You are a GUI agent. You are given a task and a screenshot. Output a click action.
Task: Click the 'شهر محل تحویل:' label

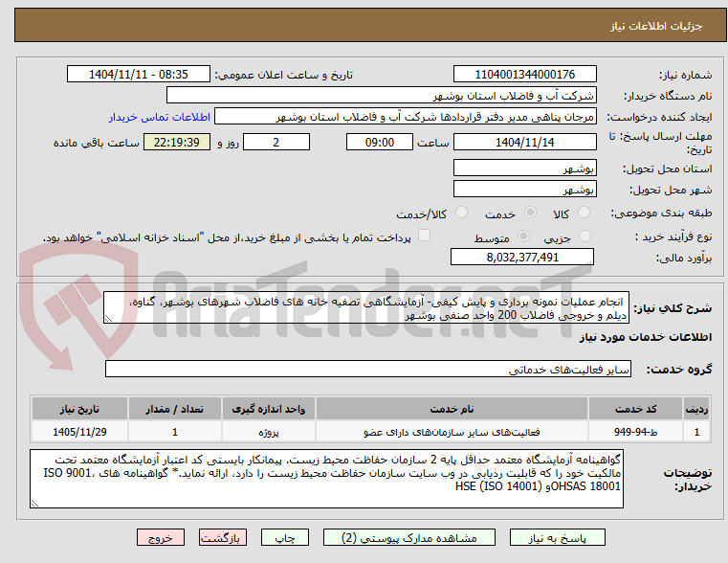coord(671,190)
